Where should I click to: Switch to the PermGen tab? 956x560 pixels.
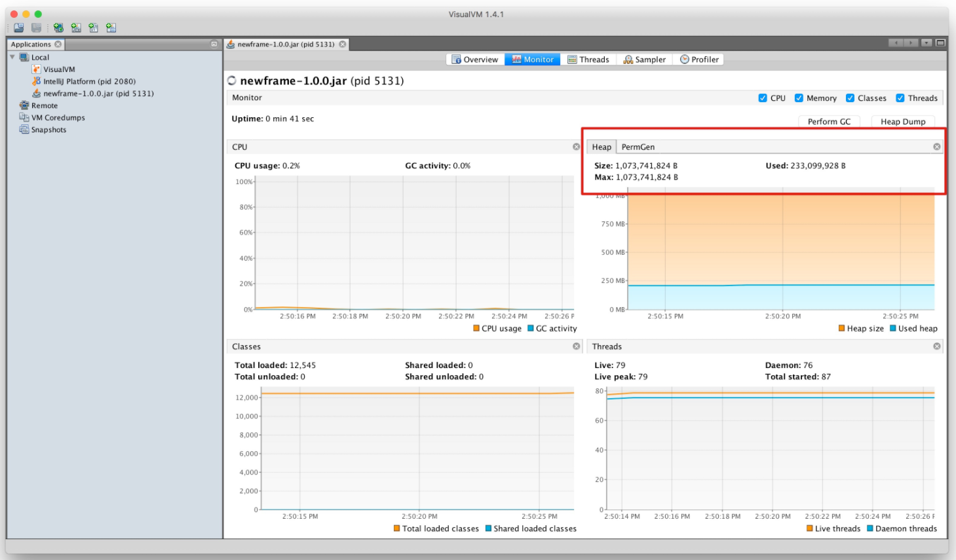[638, 147]
